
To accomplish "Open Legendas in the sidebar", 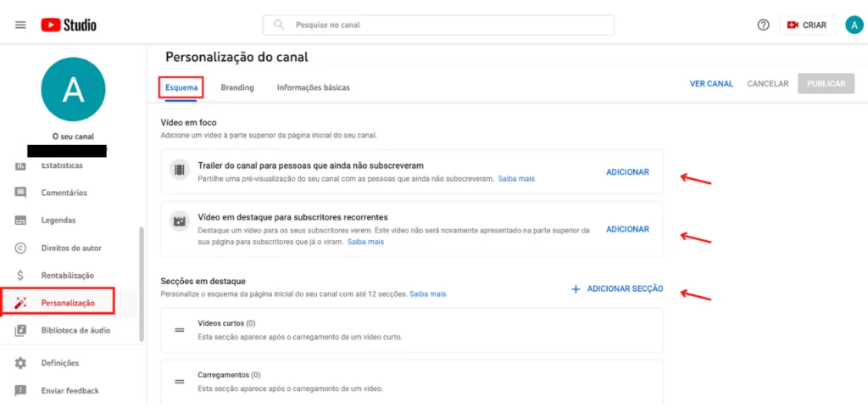I will pyautogui.click(x=58, y=221).
